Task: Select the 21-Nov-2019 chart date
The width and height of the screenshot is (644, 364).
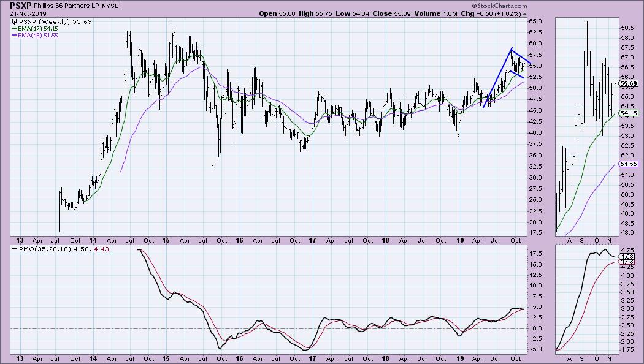Action: 28,13
